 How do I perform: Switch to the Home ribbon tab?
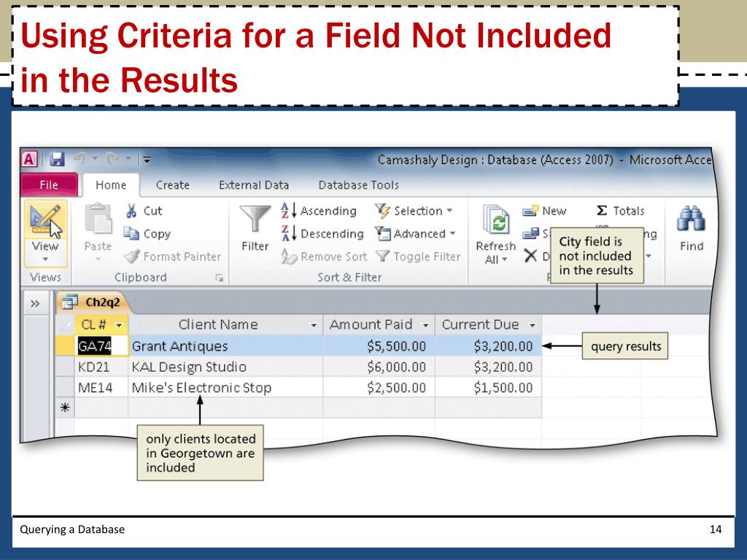point(111,184)
